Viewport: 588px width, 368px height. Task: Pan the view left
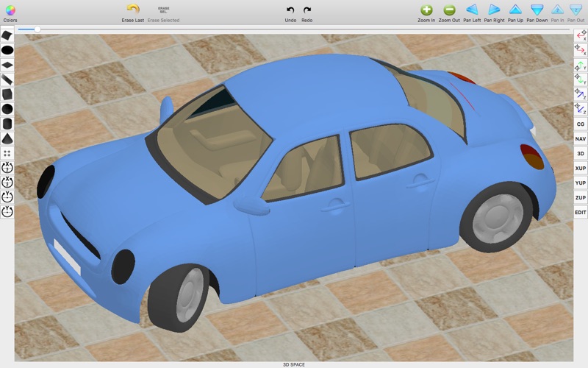pyautogui.click(x=472, y=10)
